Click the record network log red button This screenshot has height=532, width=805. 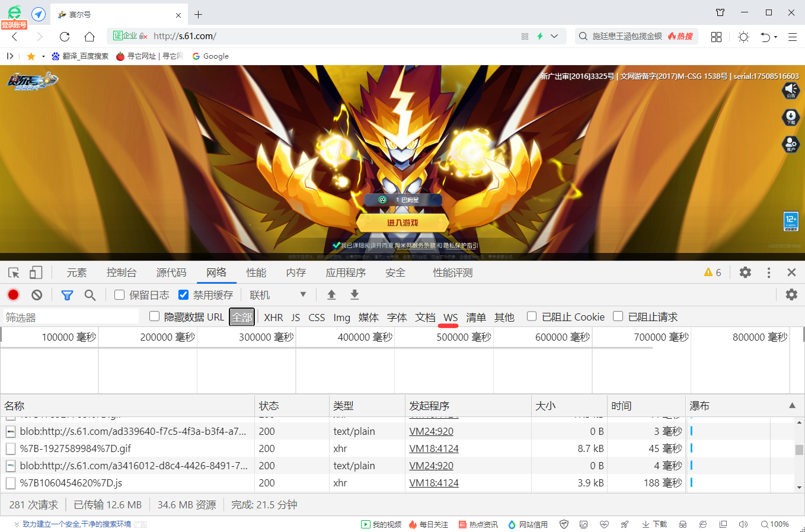pyautogui.click(x=13, y=294)
